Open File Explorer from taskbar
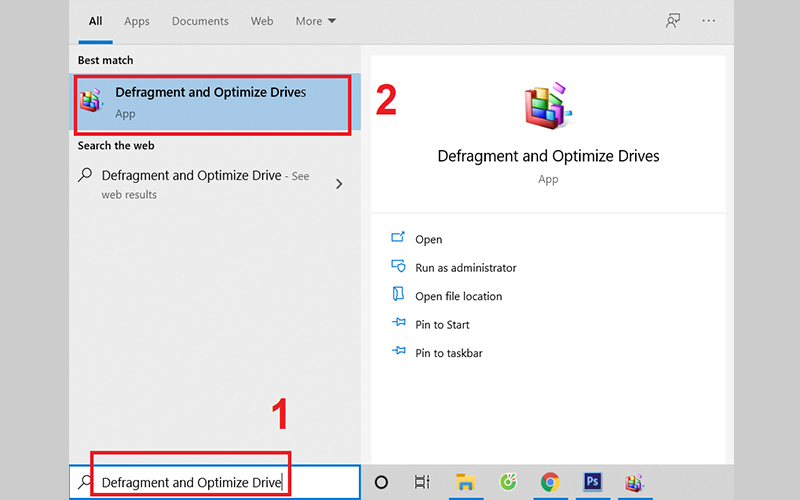Screen dimensions: 800x500 click(x=465, y=482)
